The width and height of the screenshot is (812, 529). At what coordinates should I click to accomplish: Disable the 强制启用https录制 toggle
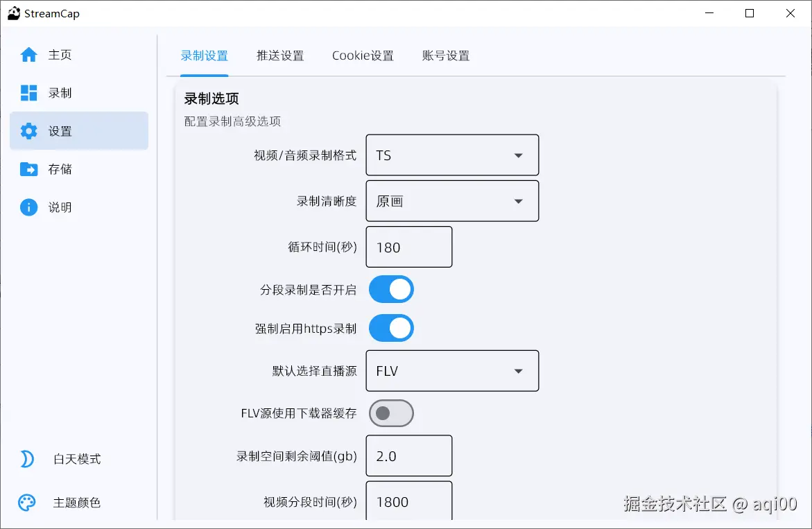point(391,328)
